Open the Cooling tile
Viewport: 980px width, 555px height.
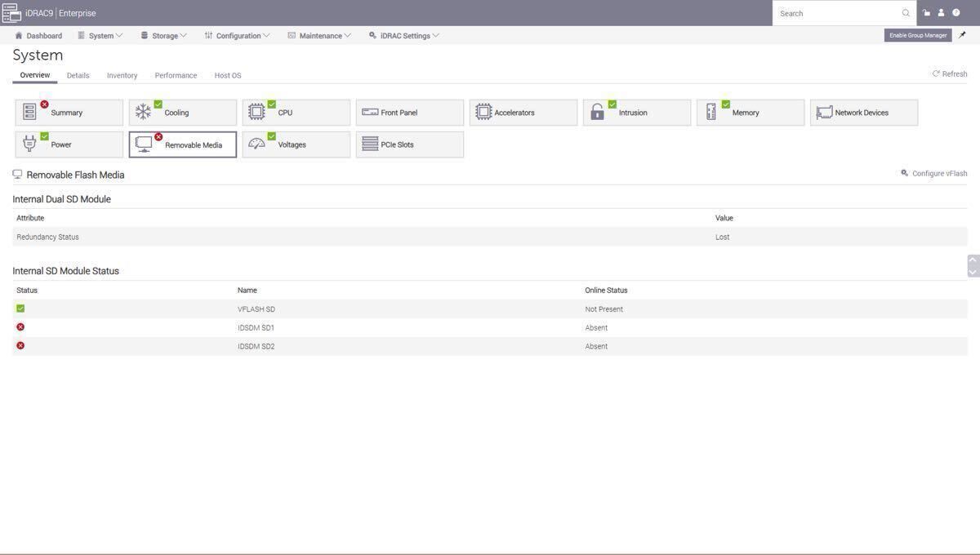pyautogui.click(x=183, y=113)
